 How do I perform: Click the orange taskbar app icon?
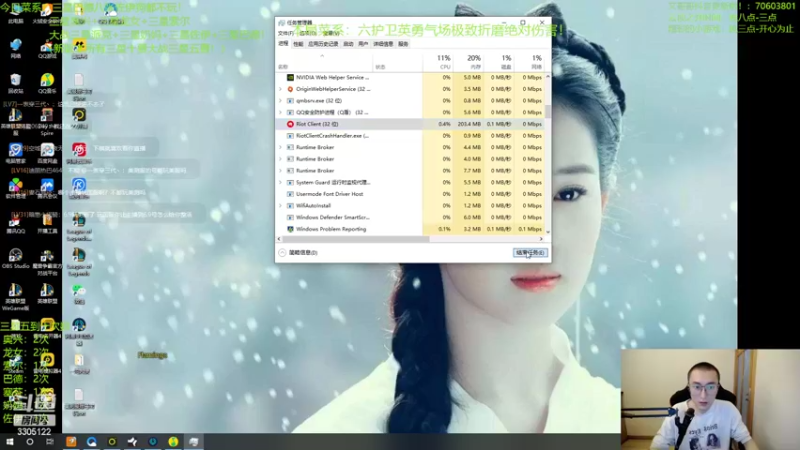click(x=71, y=442)
